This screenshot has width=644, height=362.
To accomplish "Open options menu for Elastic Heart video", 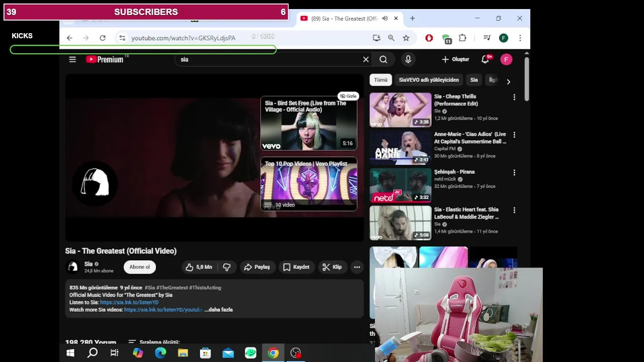I will coord(514,210).
